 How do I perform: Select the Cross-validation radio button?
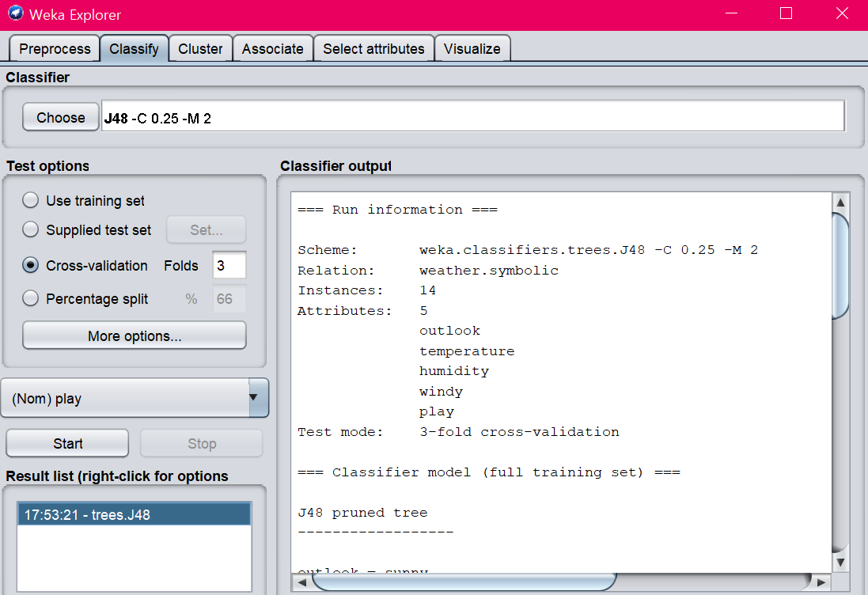[x=30, y=265]
